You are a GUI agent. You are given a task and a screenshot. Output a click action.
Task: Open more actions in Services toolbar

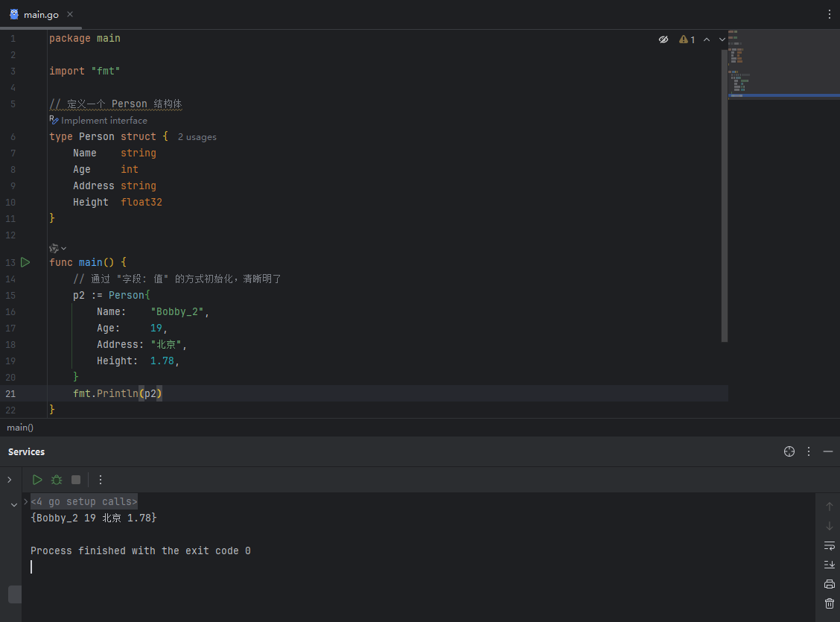[101, 480]
